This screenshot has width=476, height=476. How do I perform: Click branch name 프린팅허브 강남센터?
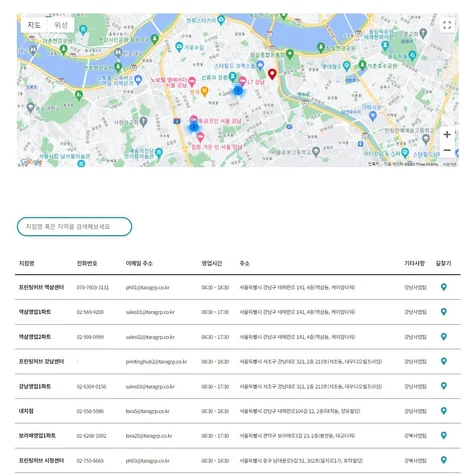(x=41, y=361)
